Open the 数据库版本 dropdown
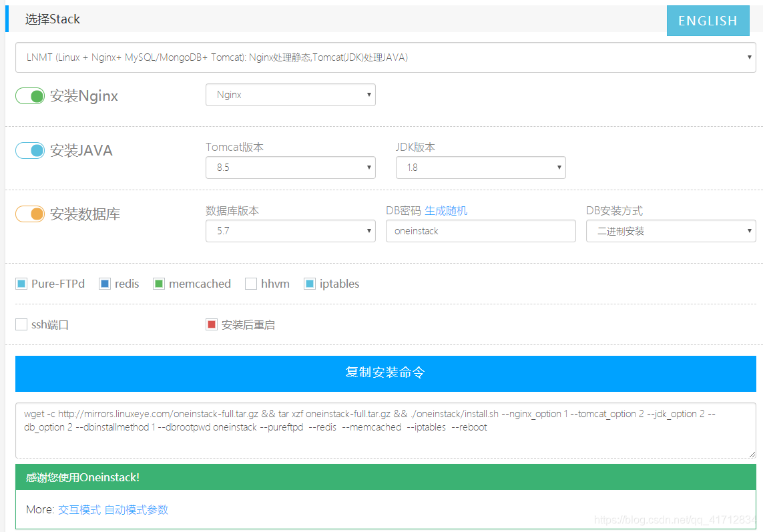763x532 pixels. [290, 231]
